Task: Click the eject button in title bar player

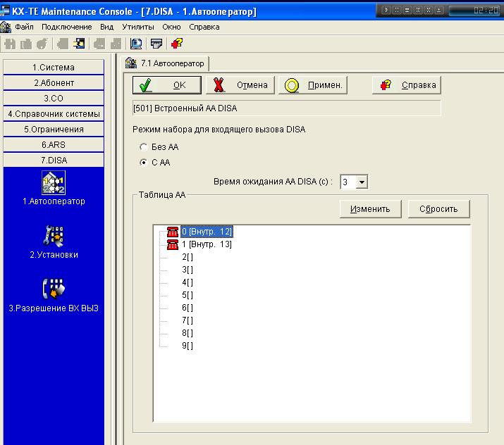Action: [x=438, y=11]
